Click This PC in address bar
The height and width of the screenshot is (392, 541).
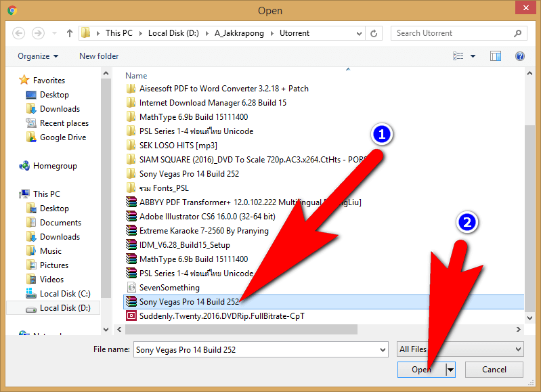click(119, 33)
